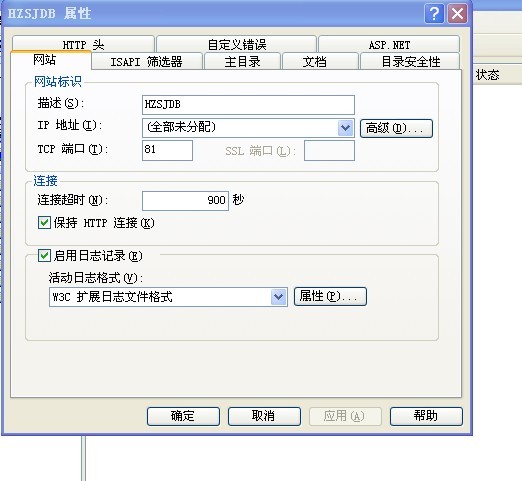Switch to the HTTP 头 tab
This screenshot has height=481, width=522.
click(x=83, y=44)
